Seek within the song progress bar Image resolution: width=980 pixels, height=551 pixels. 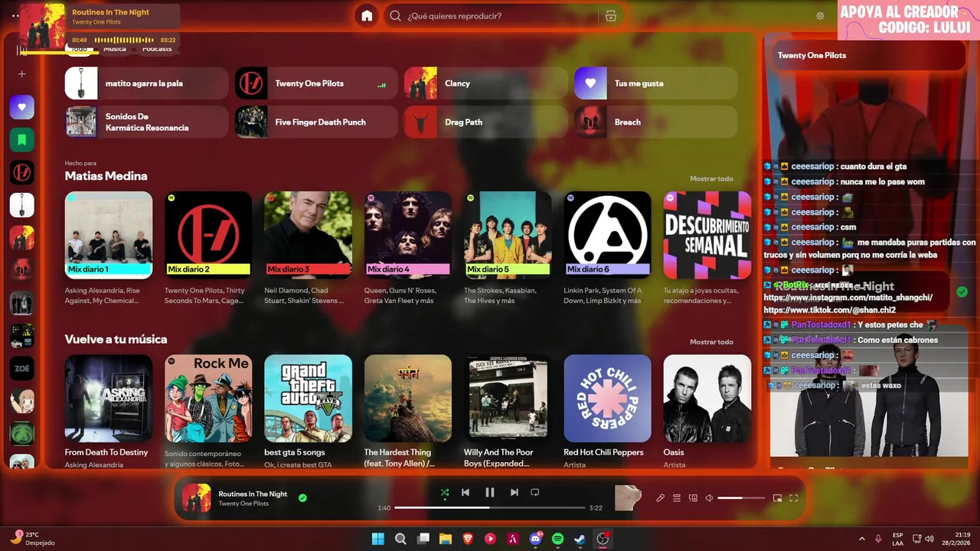click(x=490, y=507)
